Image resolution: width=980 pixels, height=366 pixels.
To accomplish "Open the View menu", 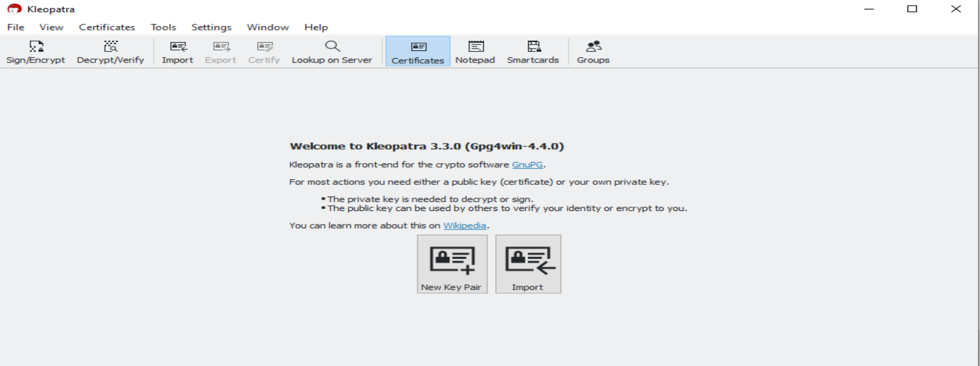I will click(x=51, y=27).
